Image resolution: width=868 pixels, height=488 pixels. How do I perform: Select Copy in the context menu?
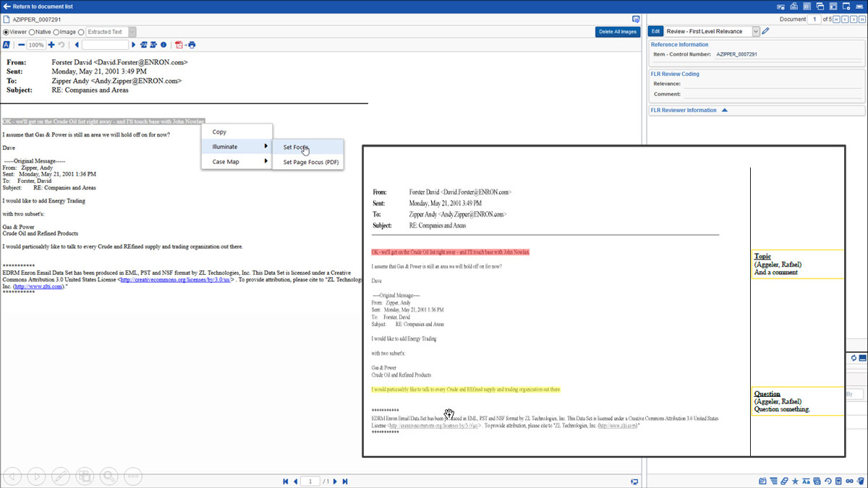[x=219, y=132]
